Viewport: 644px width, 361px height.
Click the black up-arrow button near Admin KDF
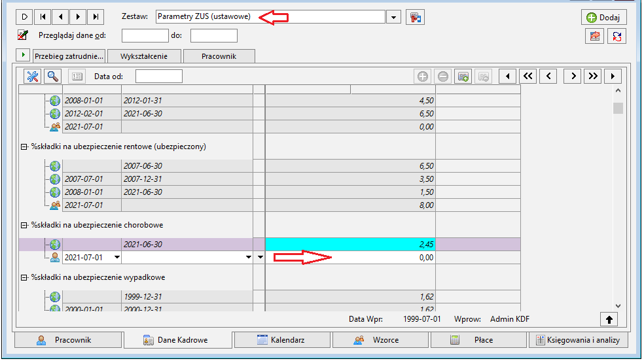(x=609, y=320)
